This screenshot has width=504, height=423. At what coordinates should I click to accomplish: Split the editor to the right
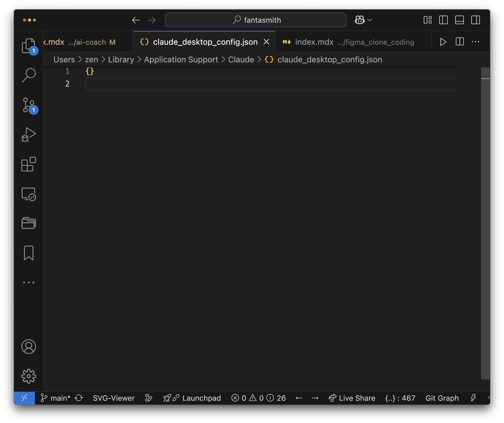460,42
